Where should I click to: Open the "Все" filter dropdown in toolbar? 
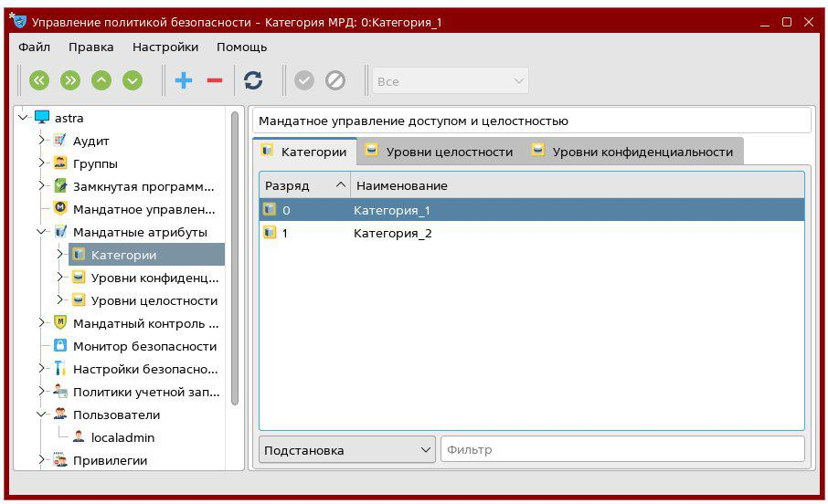[450, 80]
